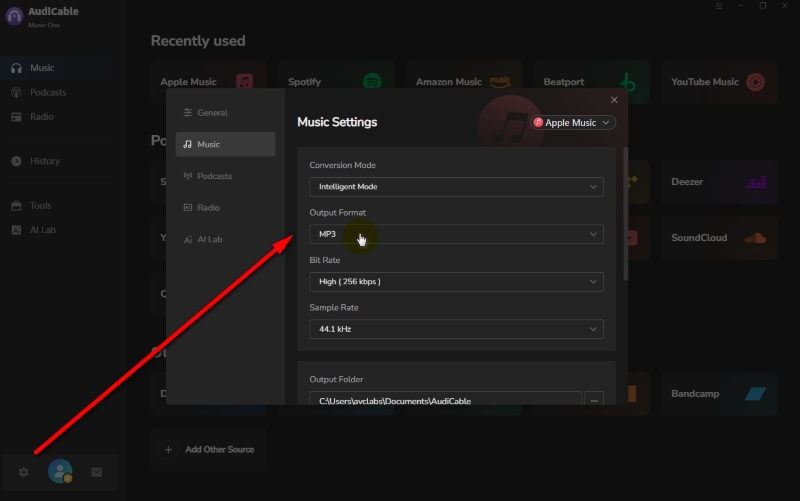The height and width of the screenshot is (501, 800).
Task: Click the Apple Music note icon
Action: pos(244,82)
